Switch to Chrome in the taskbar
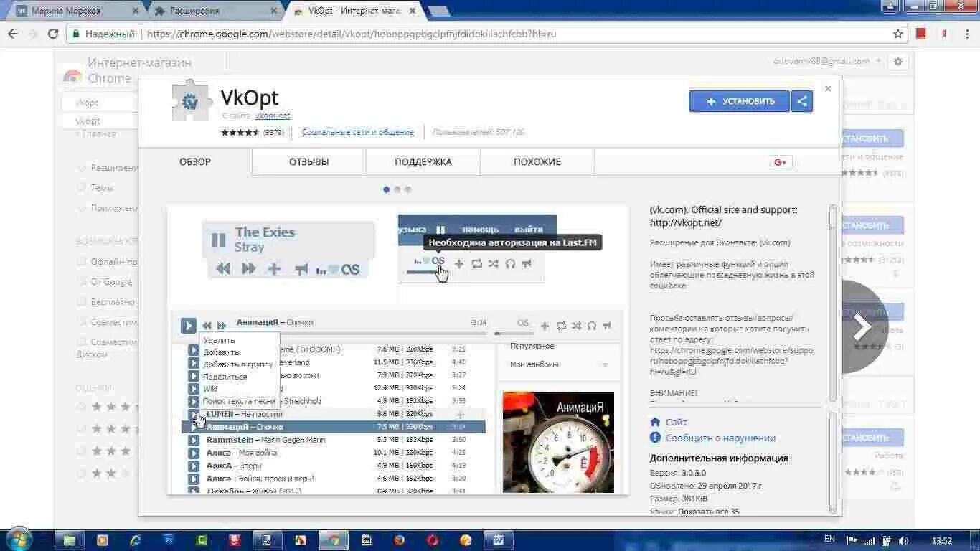The image size is (980, 551). click(333, 540)
